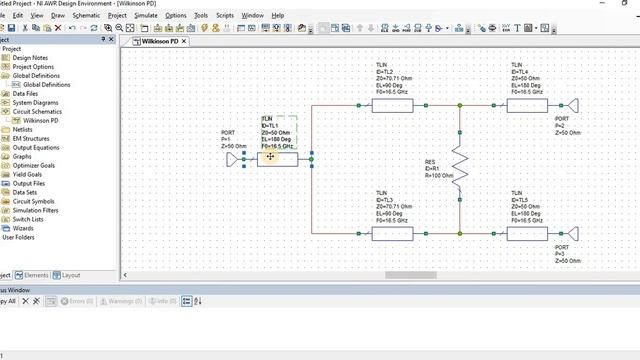This screenshot has height=360, width=640.
Task: Insert a ground element from toolbar
Action: tap(396, 28)
